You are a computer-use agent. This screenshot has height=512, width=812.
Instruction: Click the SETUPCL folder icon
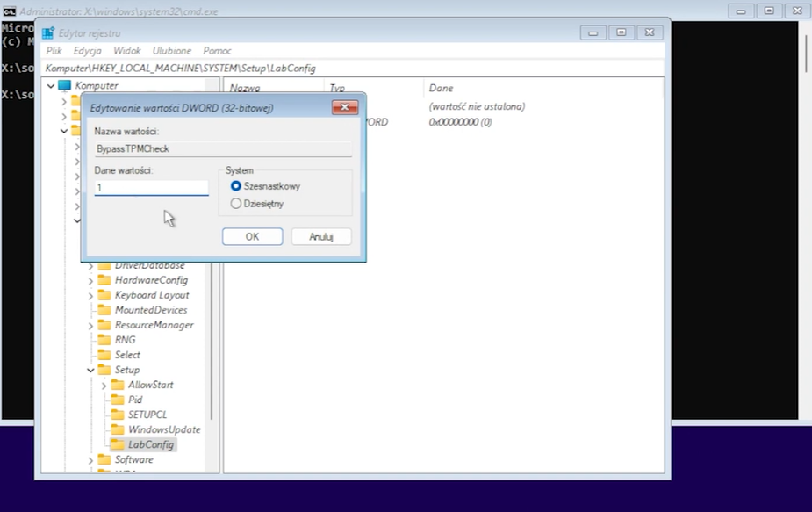(x=119, y=415)
